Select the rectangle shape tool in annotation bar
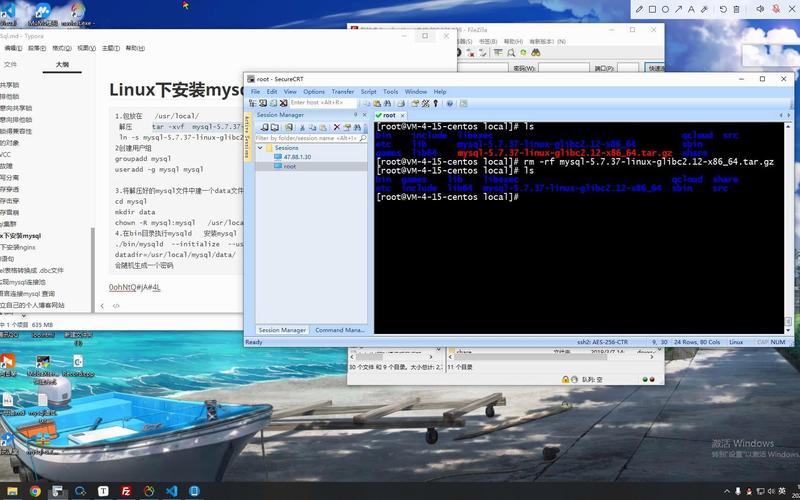Viewport: 800px width, 500px height. coord(652,9)
